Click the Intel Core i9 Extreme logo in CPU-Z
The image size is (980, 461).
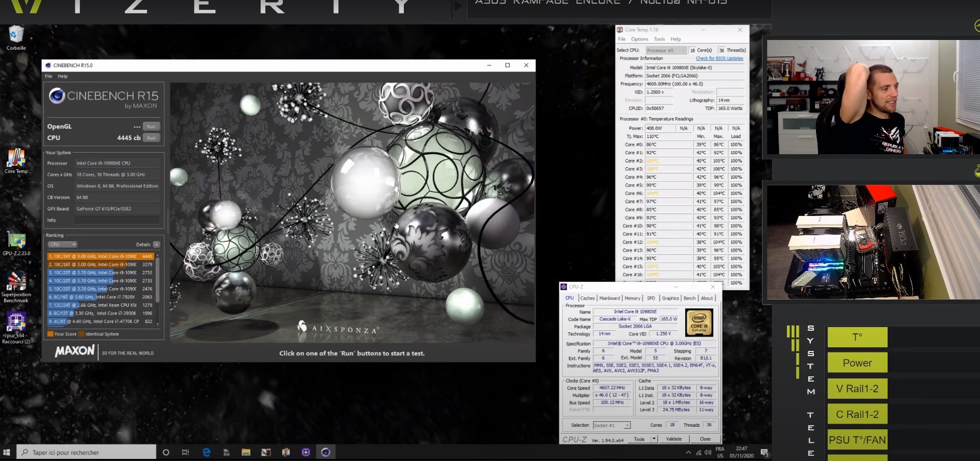tap(699, 322)
